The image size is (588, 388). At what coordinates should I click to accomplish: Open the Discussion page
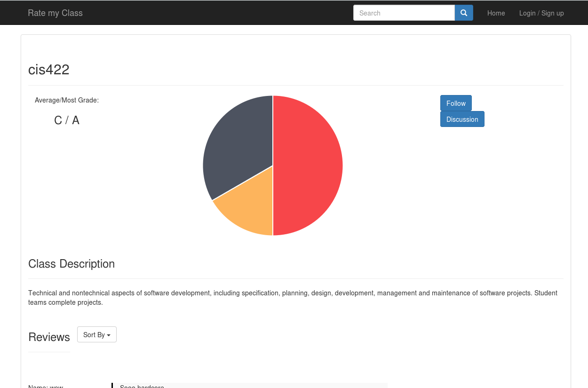click(x=462, y=119)
